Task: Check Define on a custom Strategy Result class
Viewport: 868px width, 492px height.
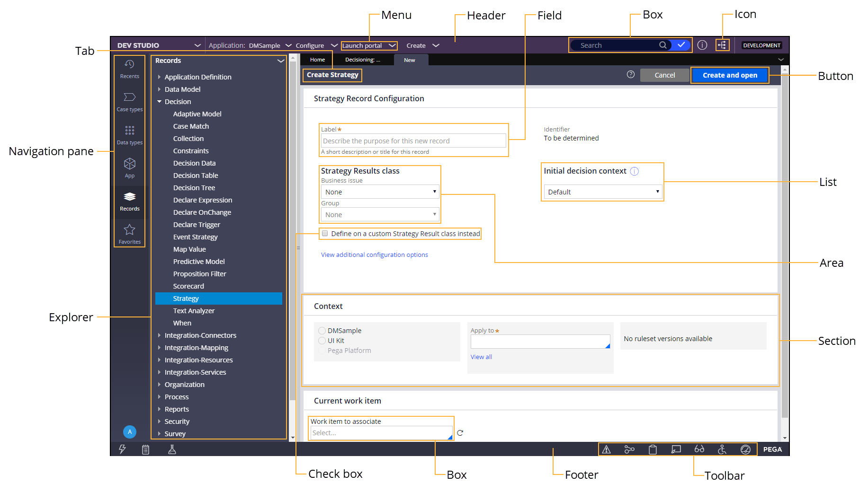Action: tap(325, 233)
